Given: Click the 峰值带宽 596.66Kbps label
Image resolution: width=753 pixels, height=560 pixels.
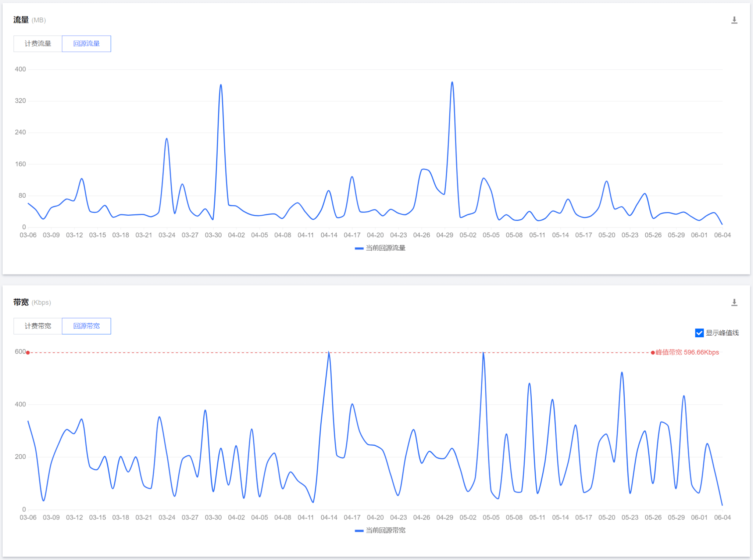Looking at the screenshot, I should (x=687, y=352).
